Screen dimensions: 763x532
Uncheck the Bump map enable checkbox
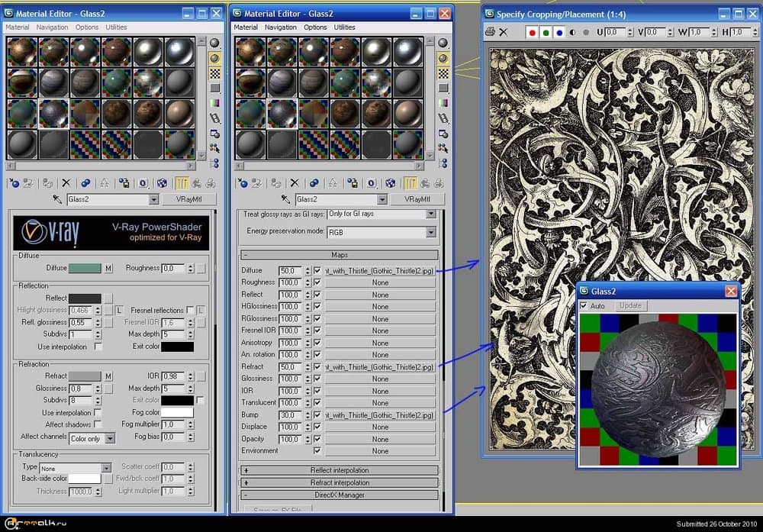[x=317, y=415]
